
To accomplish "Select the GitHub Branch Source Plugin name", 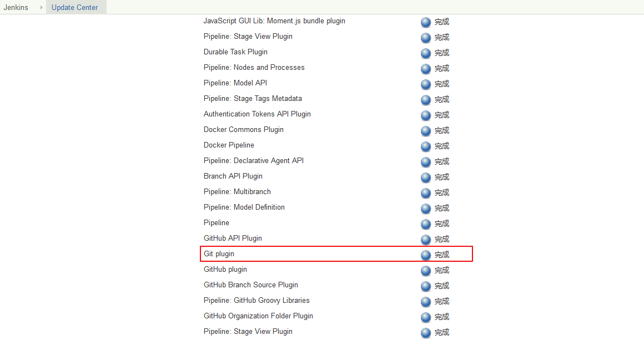I will point(251,285).
